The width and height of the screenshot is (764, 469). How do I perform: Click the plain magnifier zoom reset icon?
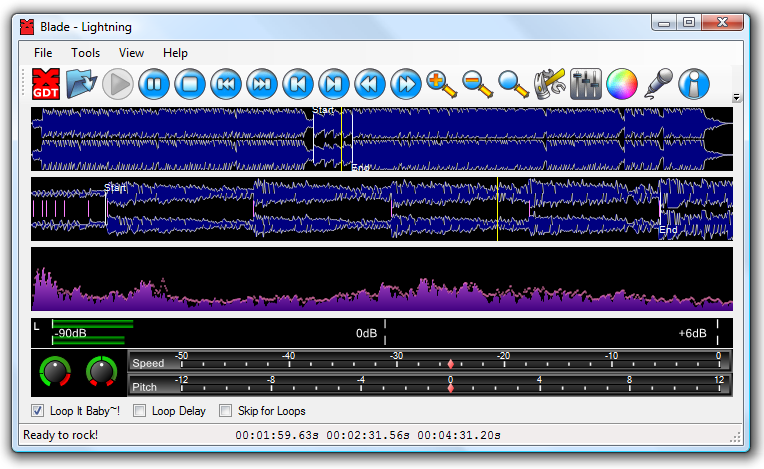coord(514,84)
